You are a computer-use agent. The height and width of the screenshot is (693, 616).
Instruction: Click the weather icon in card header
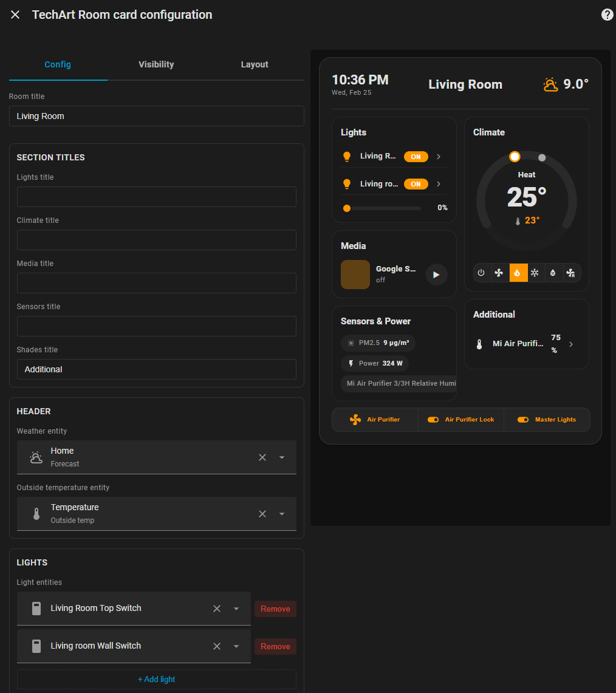[x=550, y=84]
